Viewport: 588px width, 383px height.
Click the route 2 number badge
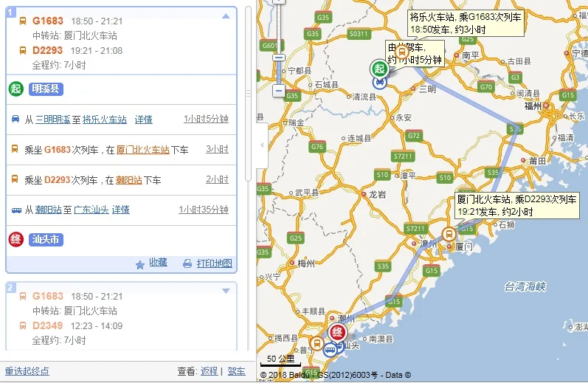[10, 287]
